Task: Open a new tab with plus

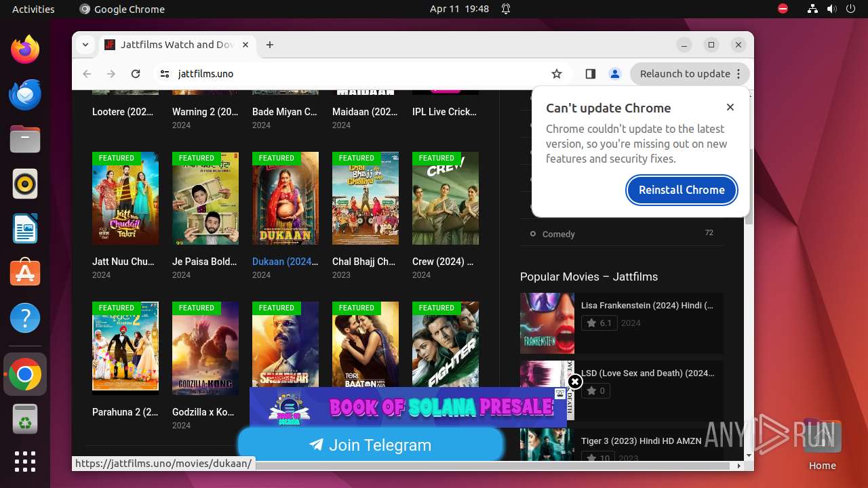Action: [x=270, y=45]
